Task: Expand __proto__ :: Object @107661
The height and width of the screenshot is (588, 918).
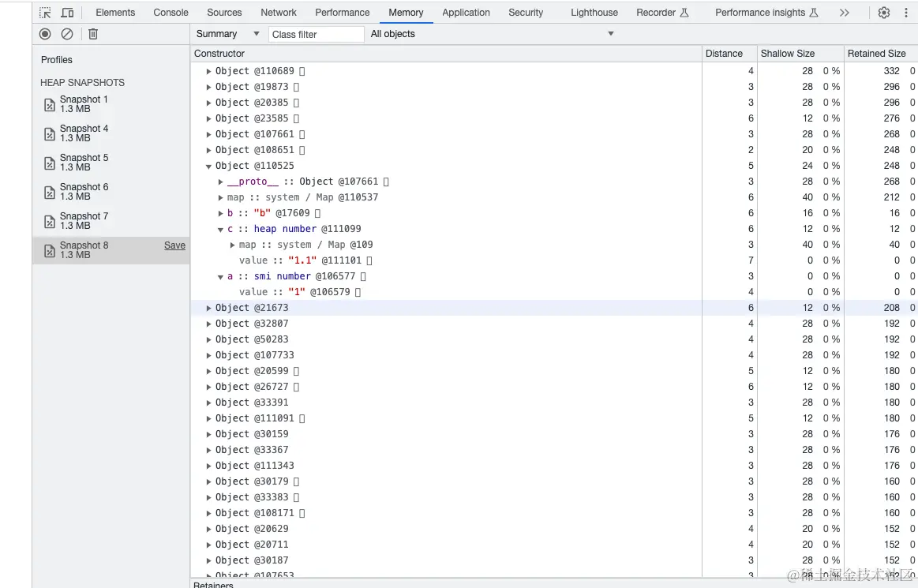Action: click(x=221, y=182)
